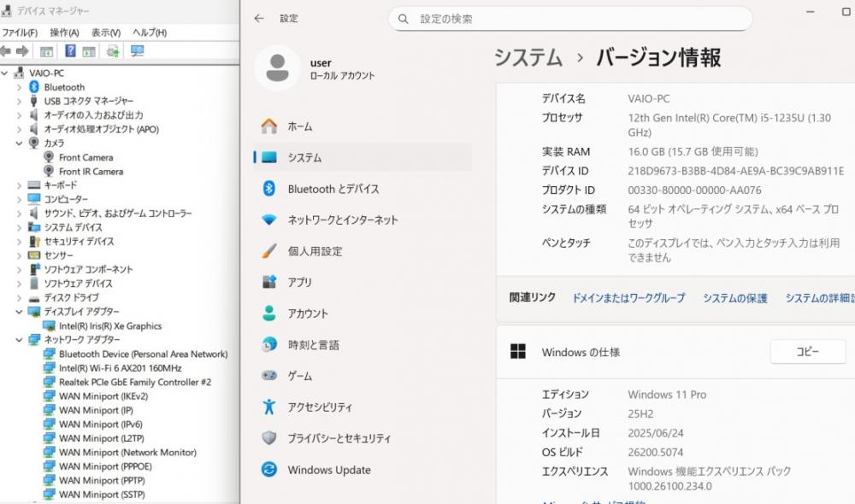Open the 表示(V) menu
Viewport: 855px width, 504px height.
click(105, 32)
